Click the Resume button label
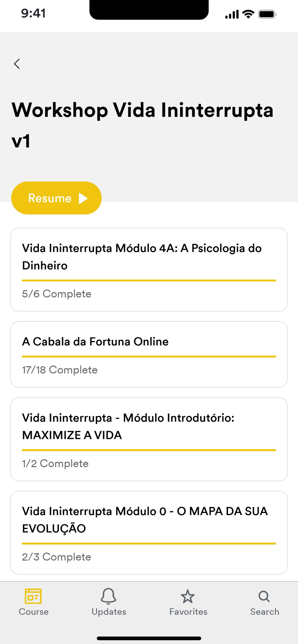This screenshot has width=298, height=644. click(x=50, y=198)
